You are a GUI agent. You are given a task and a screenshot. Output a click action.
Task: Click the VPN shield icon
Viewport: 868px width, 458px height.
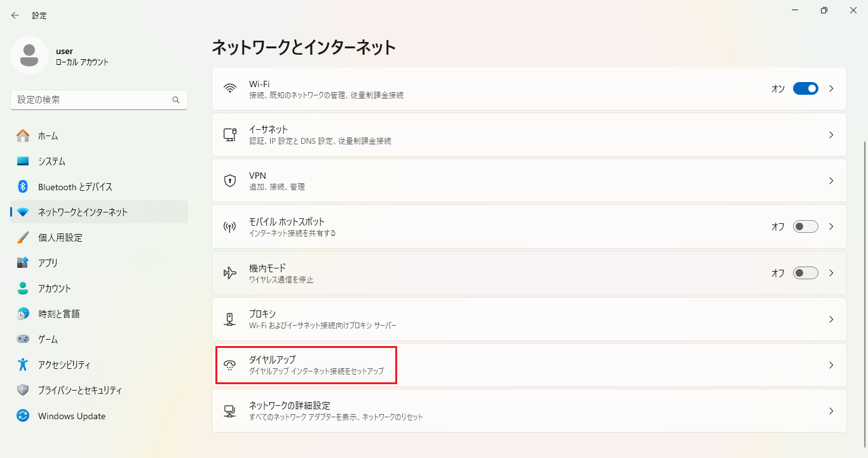230,181
